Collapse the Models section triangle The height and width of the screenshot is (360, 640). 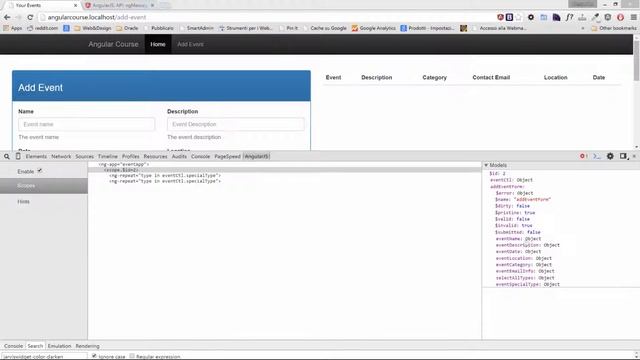click(x=486, y=165)
